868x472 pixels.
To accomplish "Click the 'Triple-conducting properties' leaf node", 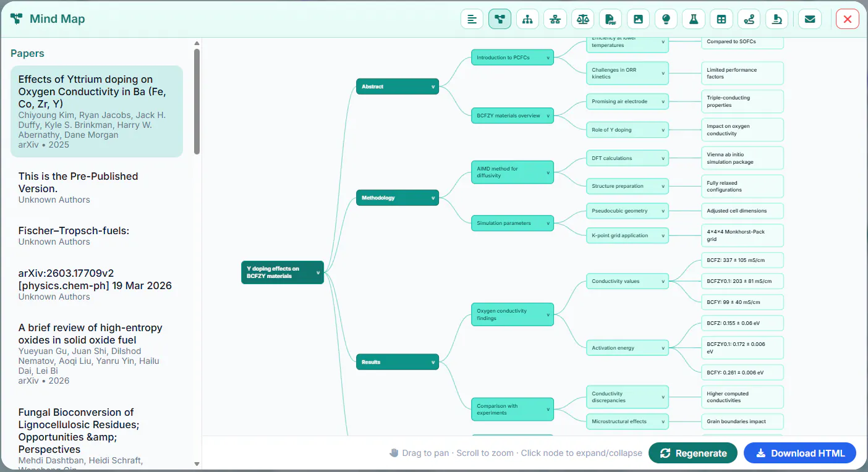I will pyautogui.click(x=742, y=101).
